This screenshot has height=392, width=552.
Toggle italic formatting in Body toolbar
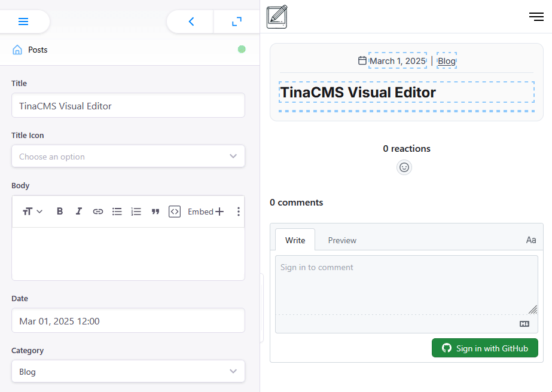coord(79,211)
